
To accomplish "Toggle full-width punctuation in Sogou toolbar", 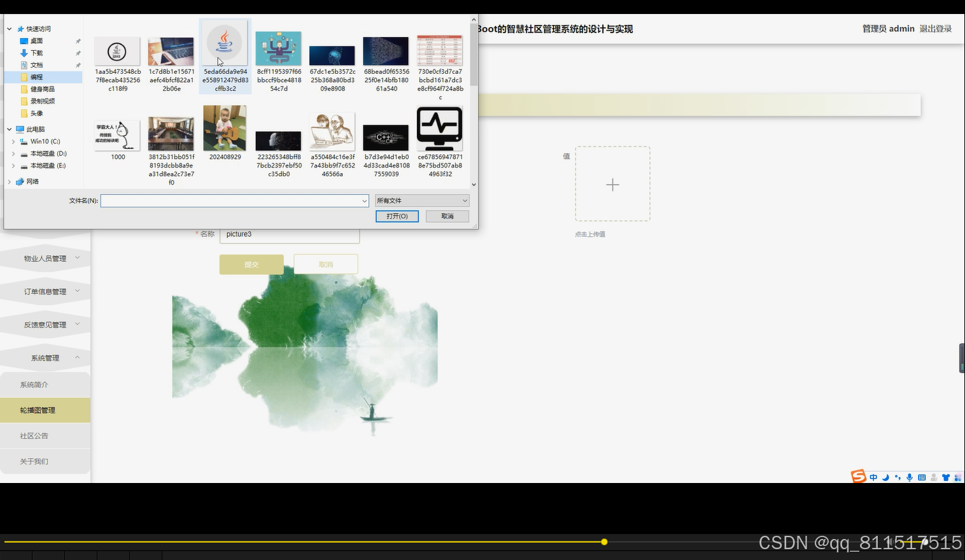I will click(897, 477).
